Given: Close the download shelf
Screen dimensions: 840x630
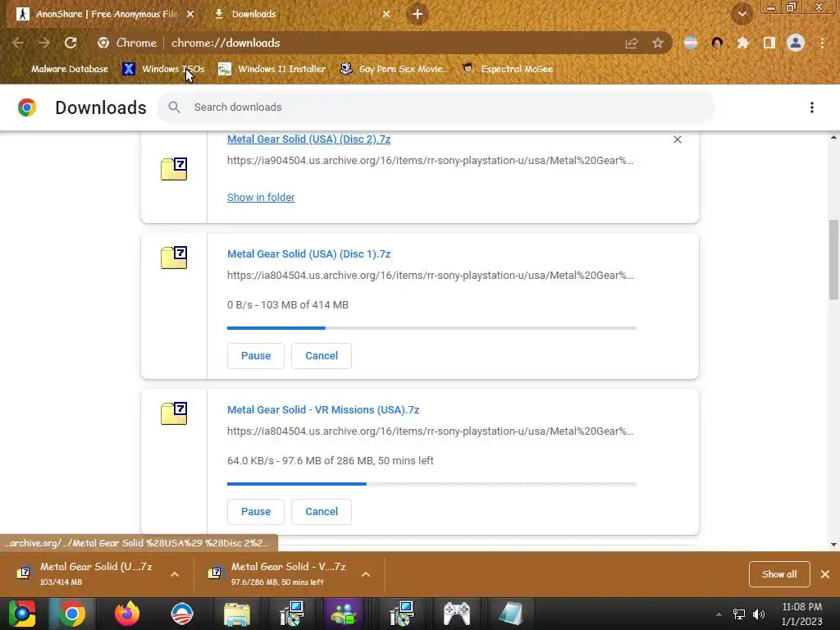Looking at the screenshot, I should click(825, 574).
